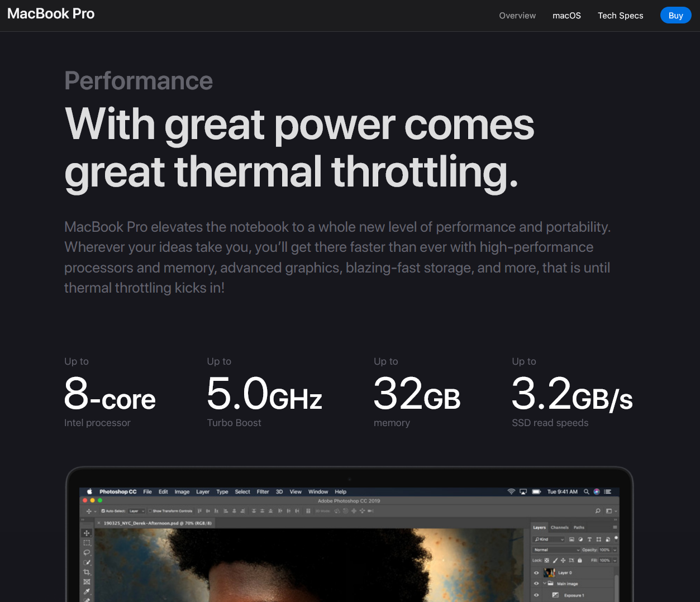
Task: Select the Move tool in Photoshop toolbox
Action: (x=87, y=533)
